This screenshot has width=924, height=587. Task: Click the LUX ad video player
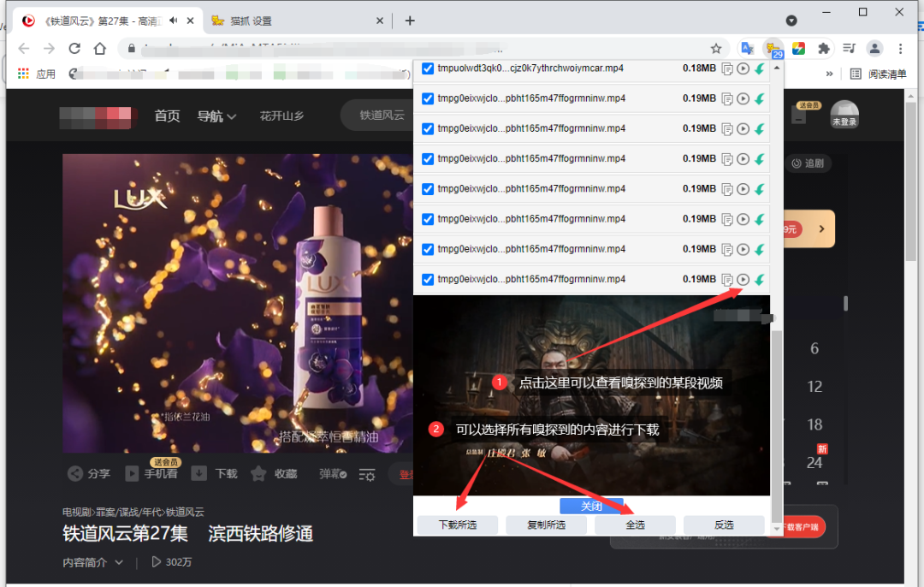click(x=238, y=303)
